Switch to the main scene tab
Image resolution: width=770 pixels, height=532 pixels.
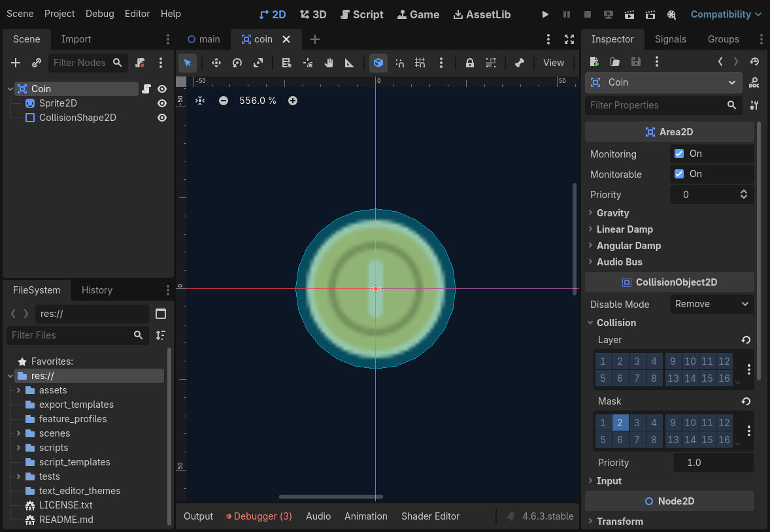point(204,39)
